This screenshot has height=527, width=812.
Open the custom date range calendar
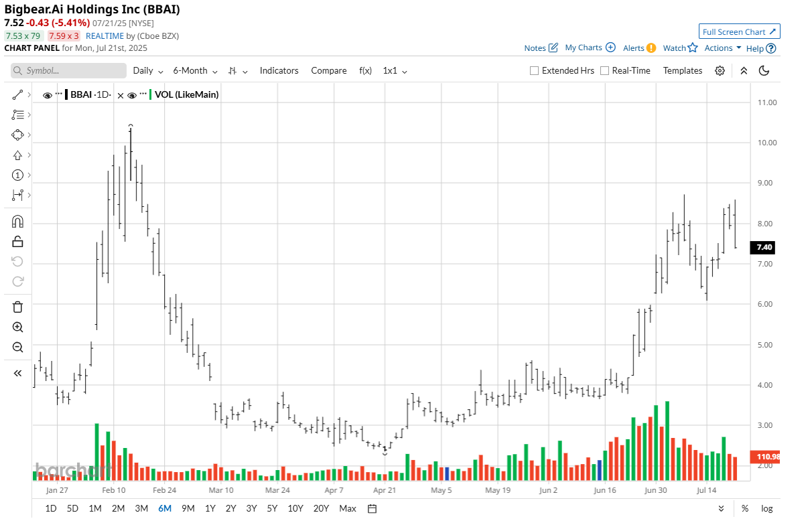pyautogui.click(x=372, y=508)
